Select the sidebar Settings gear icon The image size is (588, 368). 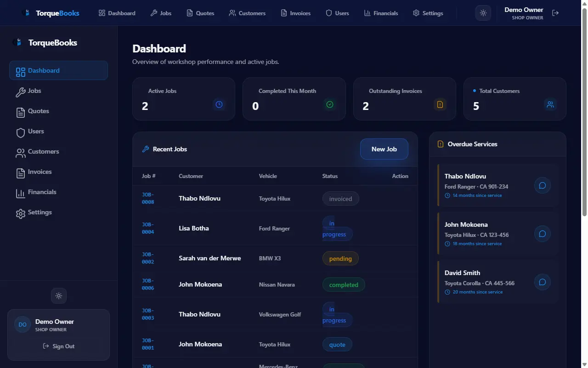click(x=20, y=214)
